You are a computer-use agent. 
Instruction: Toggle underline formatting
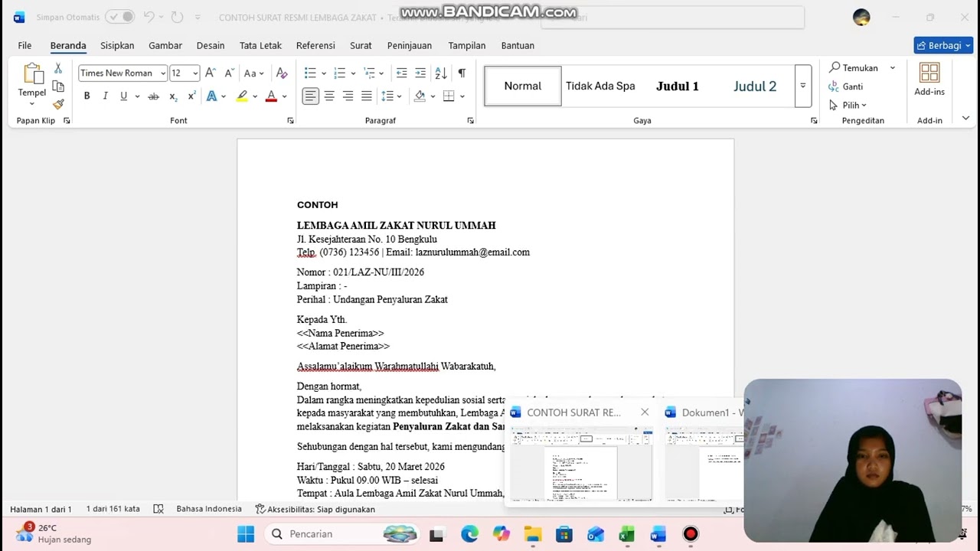[123, 96]
